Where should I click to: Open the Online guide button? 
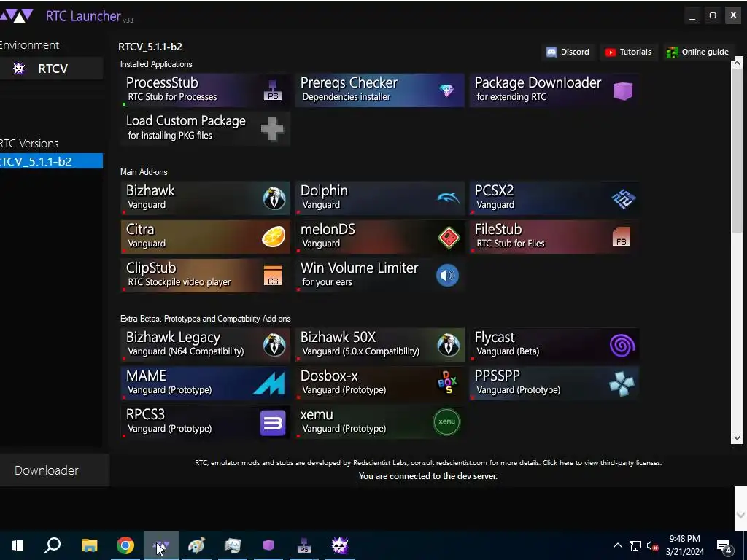tap(698, 52)
